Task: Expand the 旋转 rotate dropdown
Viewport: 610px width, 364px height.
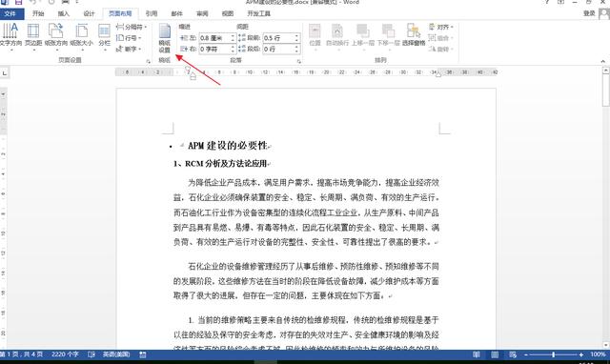Action: (440, 49)
